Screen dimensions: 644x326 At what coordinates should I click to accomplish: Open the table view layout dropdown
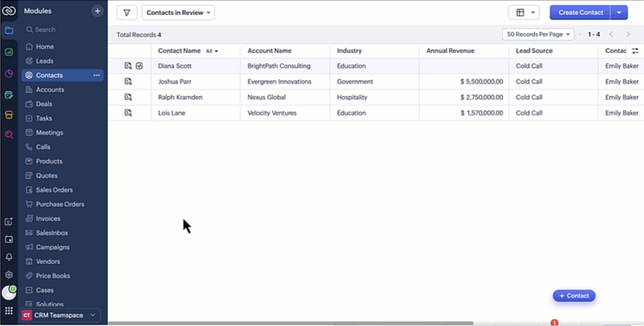pos(524,13)
